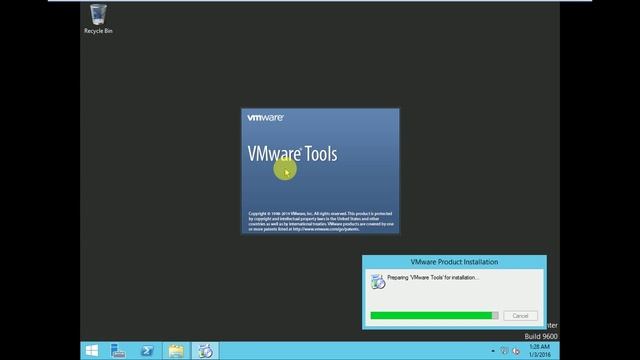The image size is (640, 360).
Task: Launch Server Manager from the taskbar
Action: coord(118,351)
